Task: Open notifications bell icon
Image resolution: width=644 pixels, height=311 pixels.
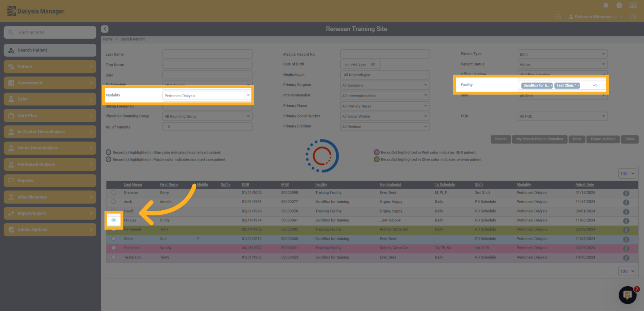Action: 606,5
